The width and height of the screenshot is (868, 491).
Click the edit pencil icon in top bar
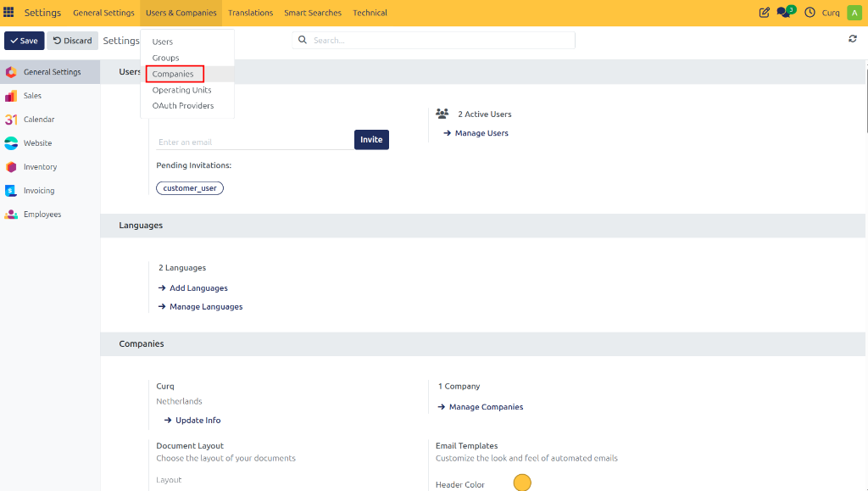(764, 12)
